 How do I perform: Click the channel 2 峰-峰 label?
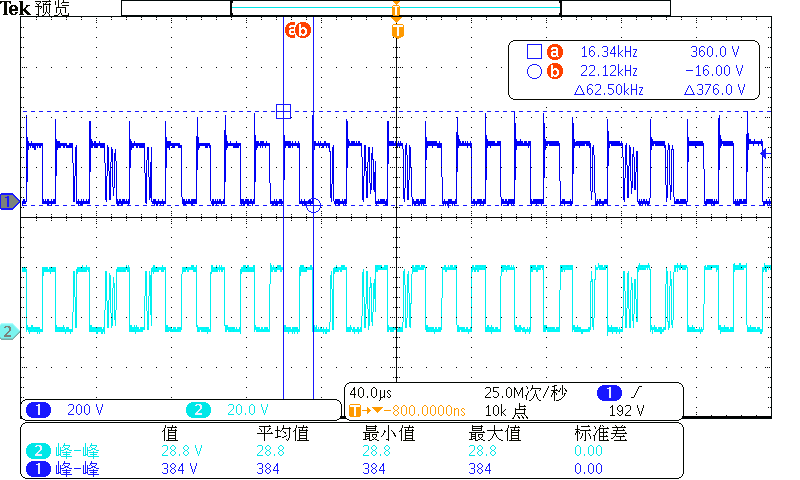77,451
